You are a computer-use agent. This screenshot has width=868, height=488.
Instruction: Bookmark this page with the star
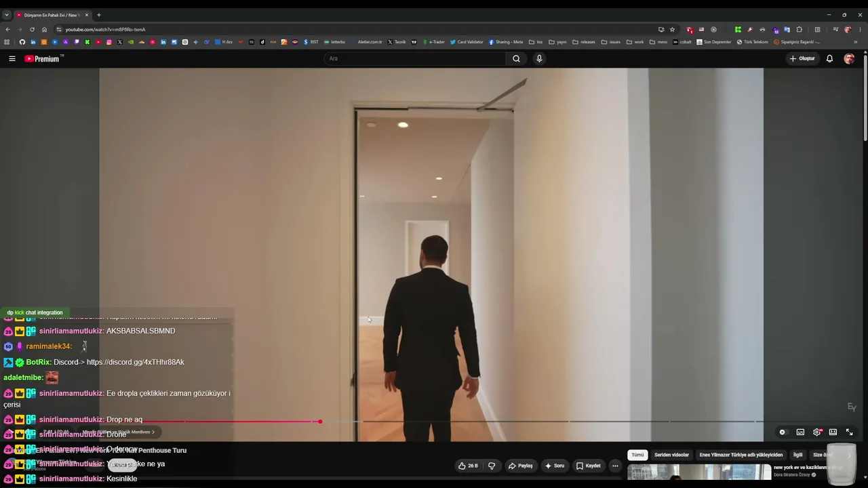[672, 30]
